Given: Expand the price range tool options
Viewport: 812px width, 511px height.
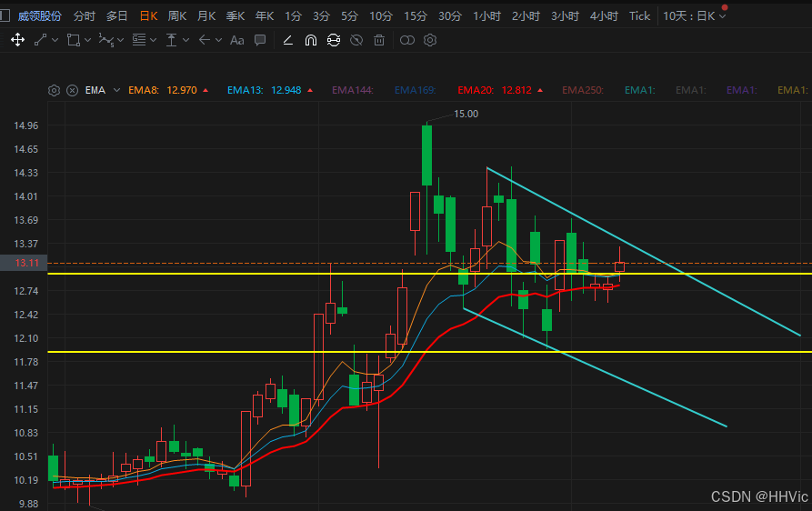Looking at the screenshot, I should tap(185, 40).
